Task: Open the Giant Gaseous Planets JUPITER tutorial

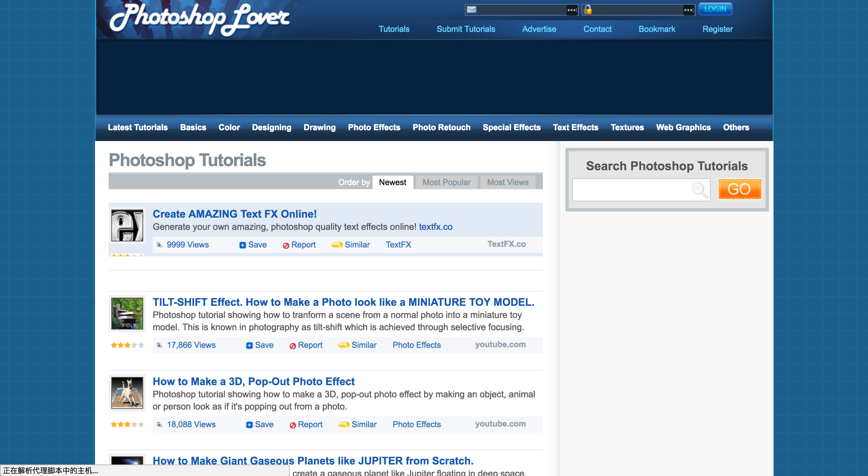Action: click(313, 461)
